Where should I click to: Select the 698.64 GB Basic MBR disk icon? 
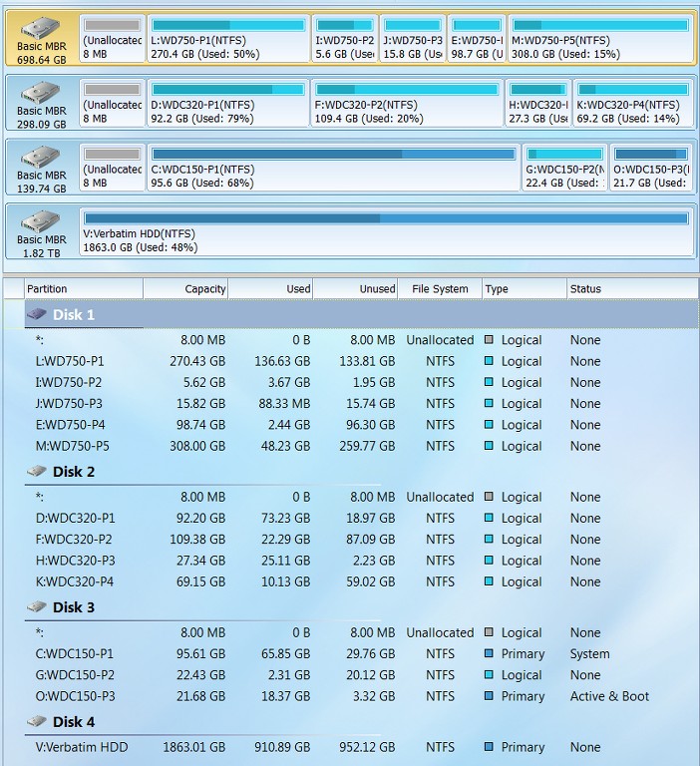(40, 28)
